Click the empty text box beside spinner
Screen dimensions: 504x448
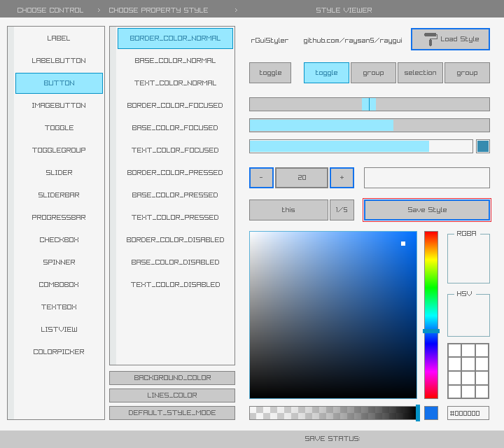[x=427, y=178]
